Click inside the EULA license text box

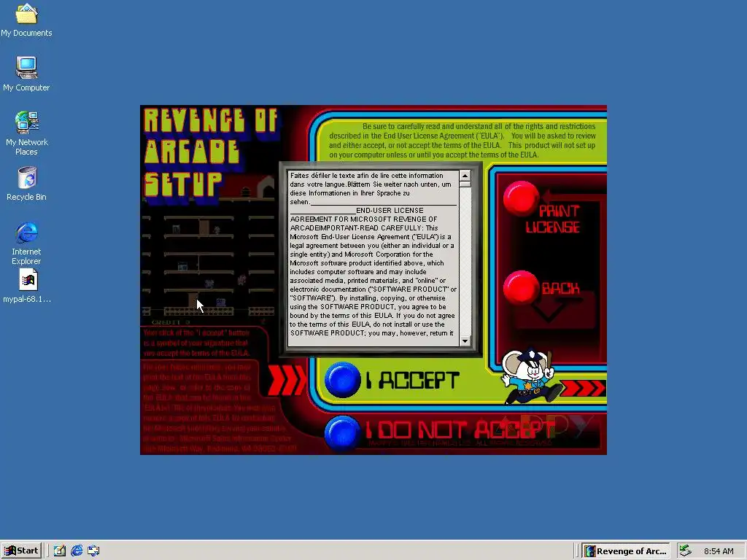tap(373, 259)
